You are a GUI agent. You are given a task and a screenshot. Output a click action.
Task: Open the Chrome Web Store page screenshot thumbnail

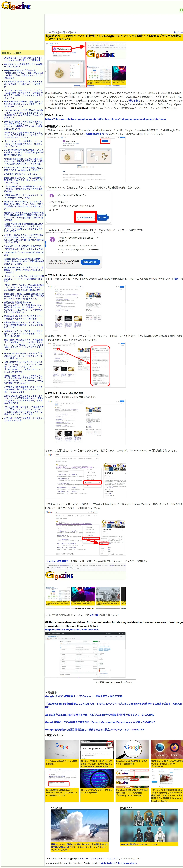86,159
